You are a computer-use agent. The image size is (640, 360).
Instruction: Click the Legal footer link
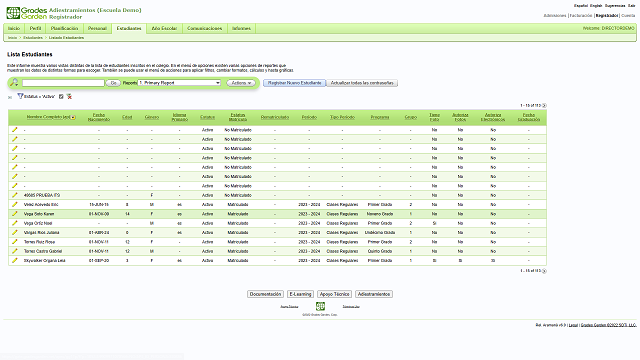coord(573,325)
